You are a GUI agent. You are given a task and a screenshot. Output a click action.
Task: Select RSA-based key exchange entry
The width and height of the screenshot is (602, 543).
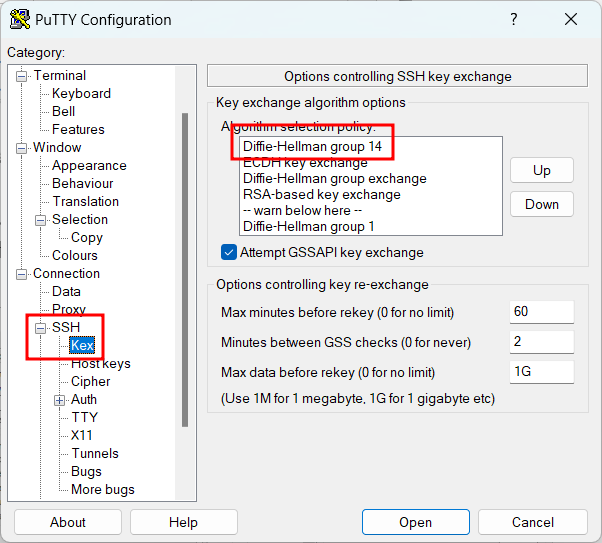pos(370,195)
